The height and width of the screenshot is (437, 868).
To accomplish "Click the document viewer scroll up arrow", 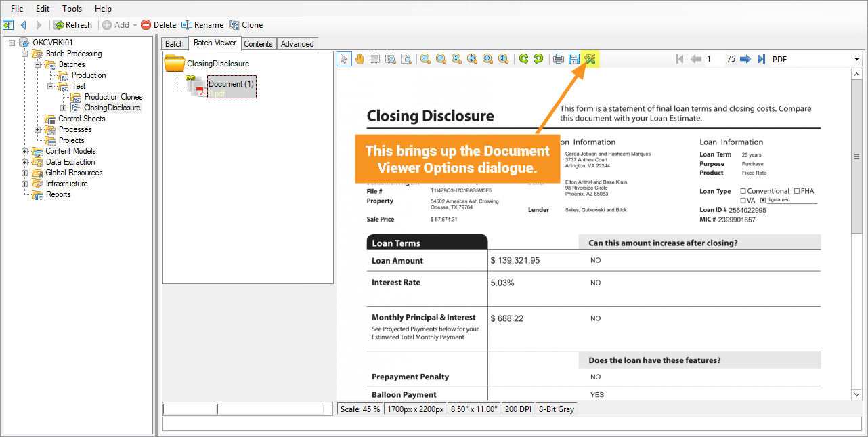I will click(856, 74).
